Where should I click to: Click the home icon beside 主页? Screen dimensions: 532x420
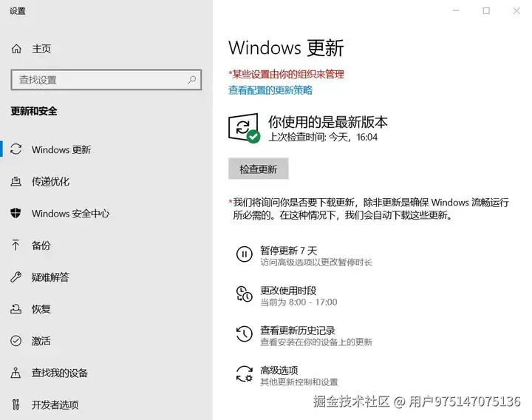(x=16, y=49)
